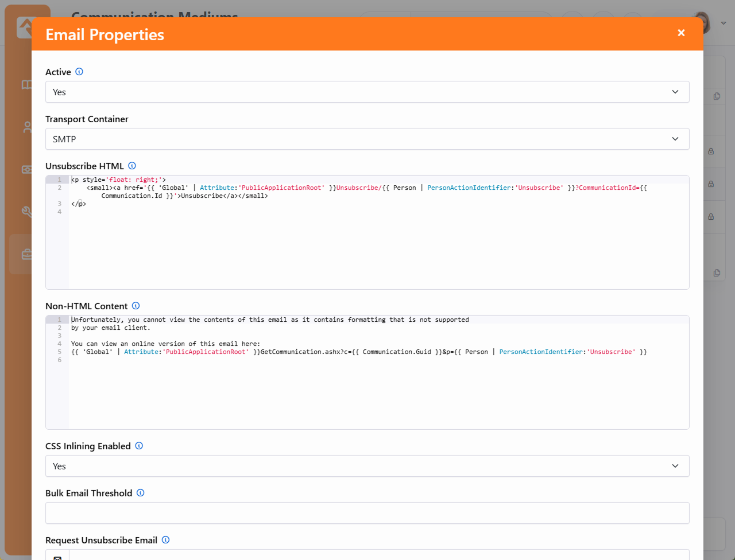Click the Request Unsubscribe Email info icon
This screenshot has height=560, width=735.
coord(165,540)
